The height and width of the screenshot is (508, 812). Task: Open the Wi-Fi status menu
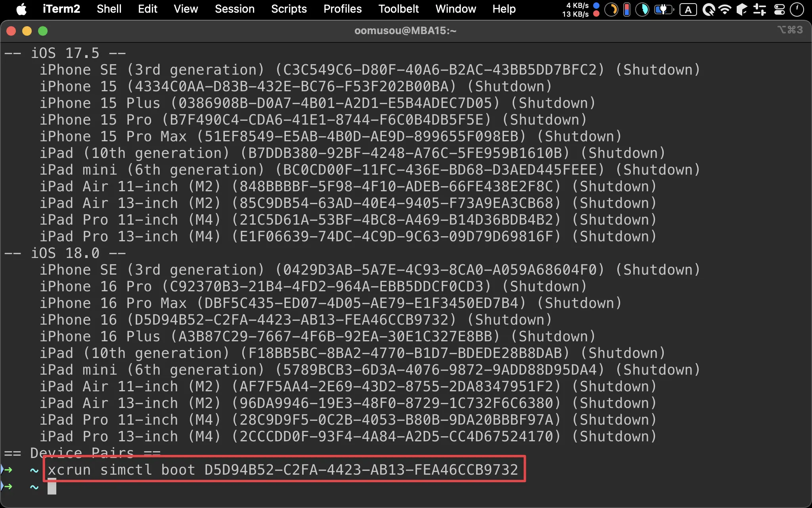(x=725, y=10)
